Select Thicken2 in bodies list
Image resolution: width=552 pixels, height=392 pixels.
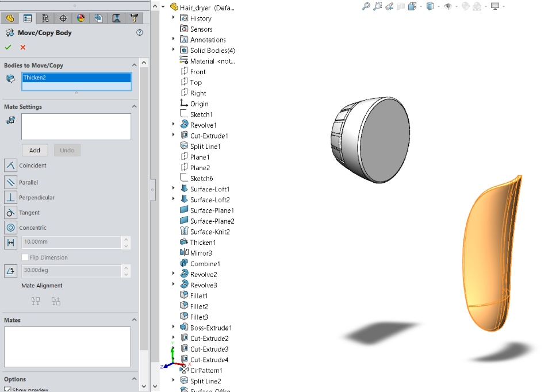(76, 78)
